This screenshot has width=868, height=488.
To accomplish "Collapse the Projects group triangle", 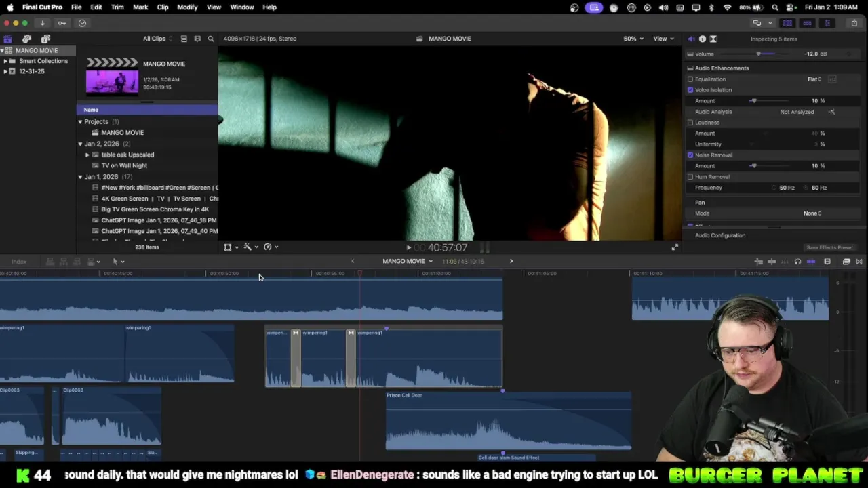I will pos(80,122).
